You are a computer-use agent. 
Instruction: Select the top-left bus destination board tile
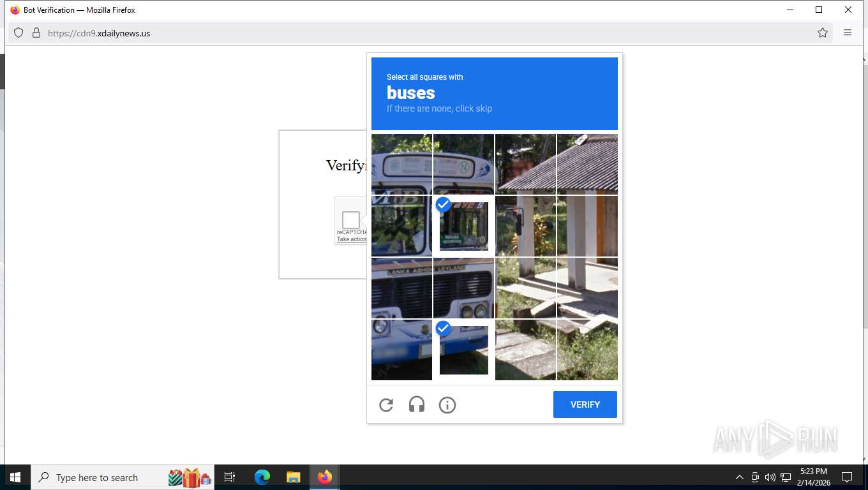point(401,164)
